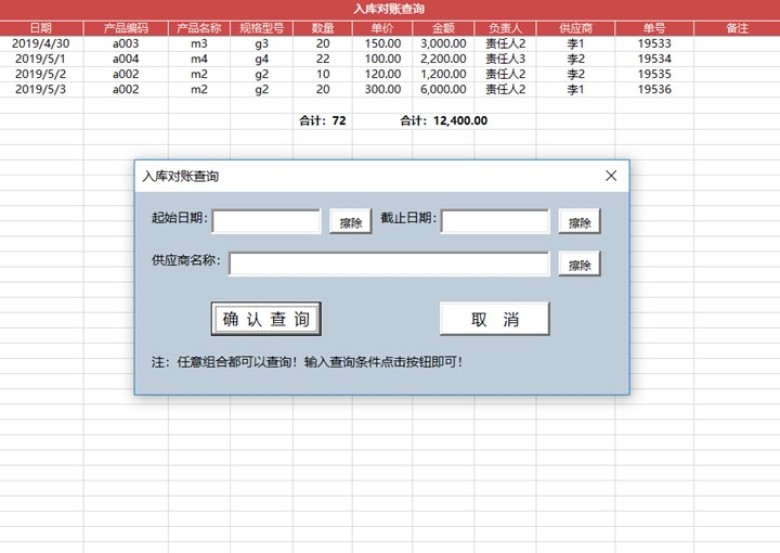Screen dimensions: 780x553
Task: Click the date cell 2019/4/30
Action: coord(41,44)
